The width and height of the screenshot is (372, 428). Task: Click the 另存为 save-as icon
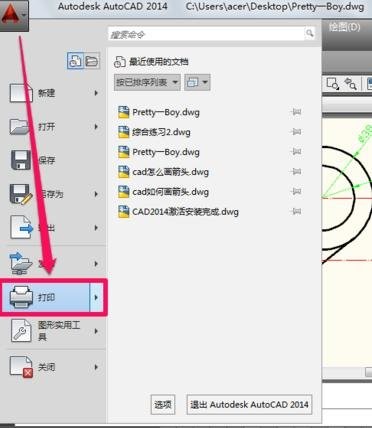coord(21,194)
